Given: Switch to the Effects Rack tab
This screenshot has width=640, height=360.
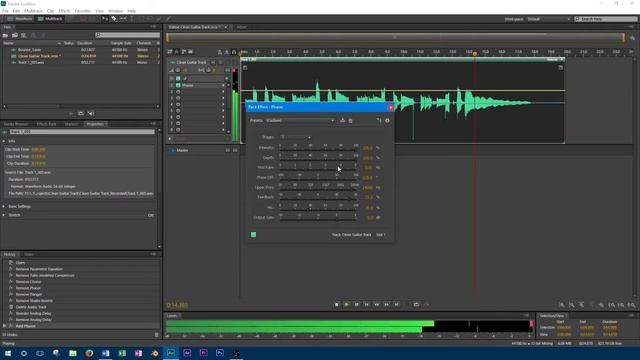Looking at the screenshot, I should [x=47, y=124].
